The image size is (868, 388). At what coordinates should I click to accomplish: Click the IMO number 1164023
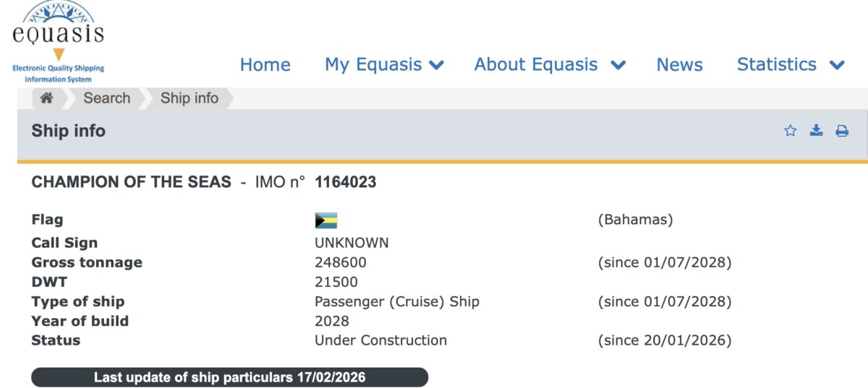coord(345,182)
